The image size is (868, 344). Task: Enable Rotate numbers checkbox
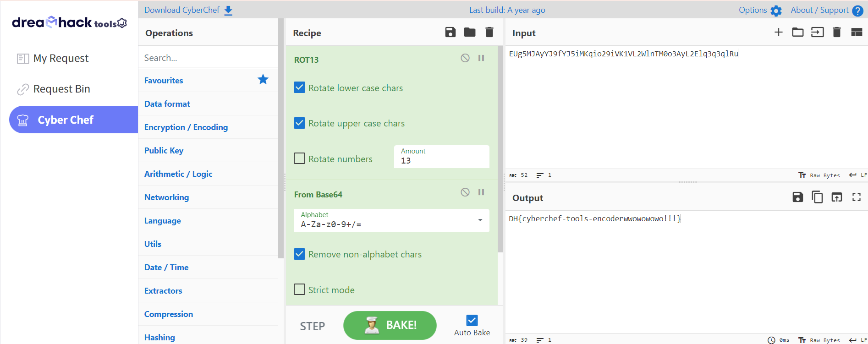tap(299, 158)
